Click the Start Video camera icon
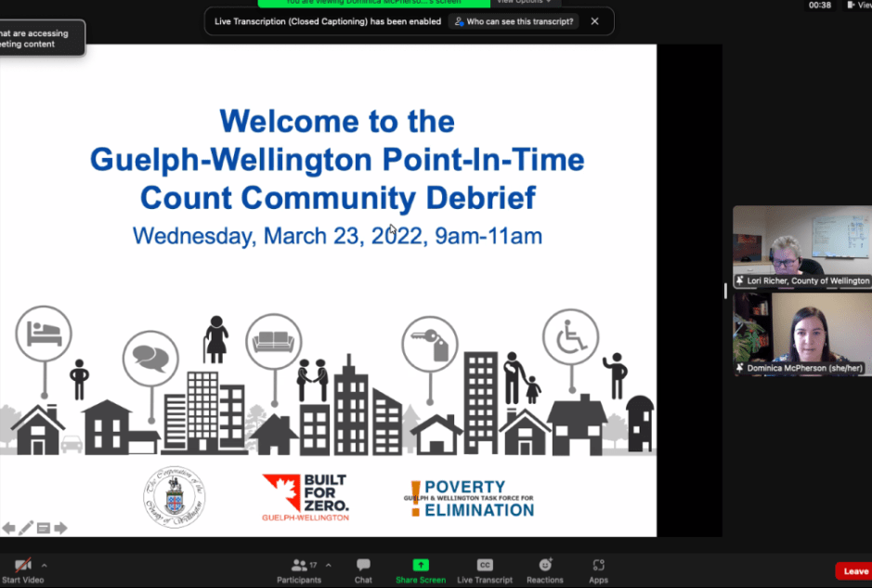The image size is (872, 588). click(x=22, y=565)
